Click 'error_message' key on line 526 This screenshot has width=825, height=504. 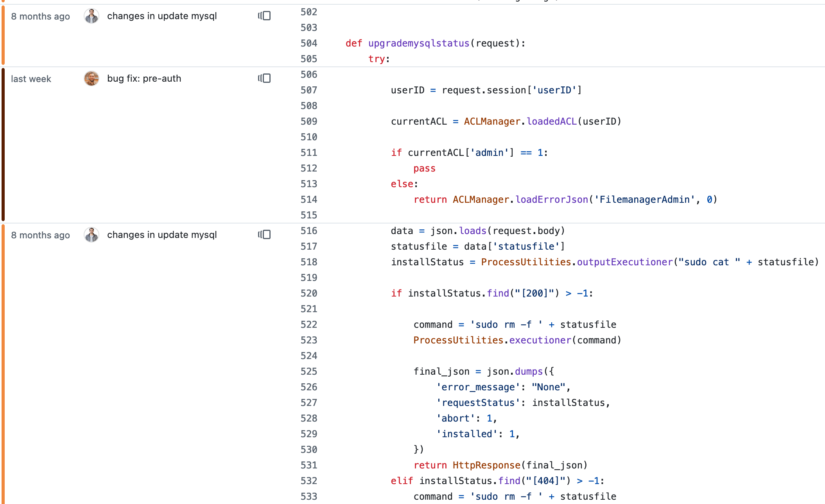coord(478,387)
